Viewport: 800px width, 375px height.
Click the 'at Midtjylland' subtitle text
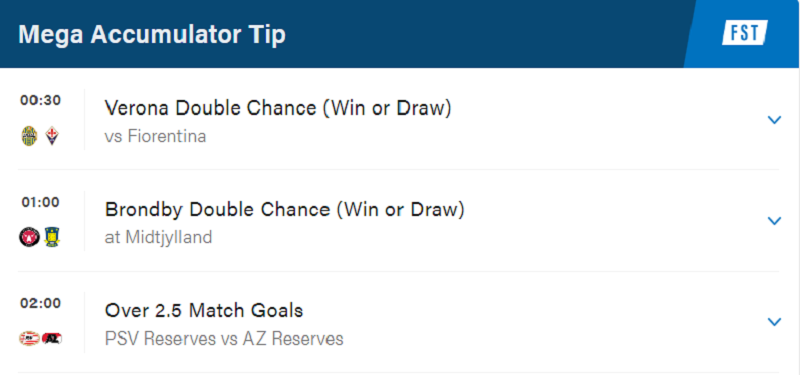159,237
